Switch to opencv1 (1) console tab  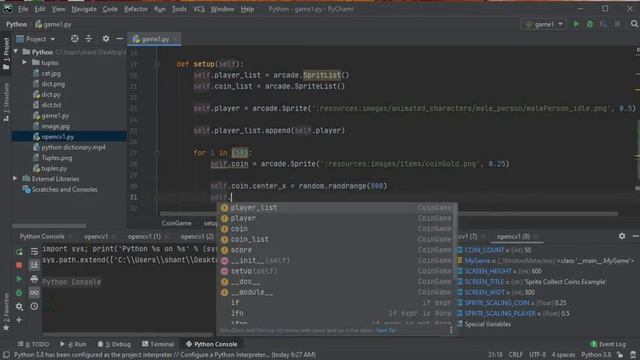144,236
